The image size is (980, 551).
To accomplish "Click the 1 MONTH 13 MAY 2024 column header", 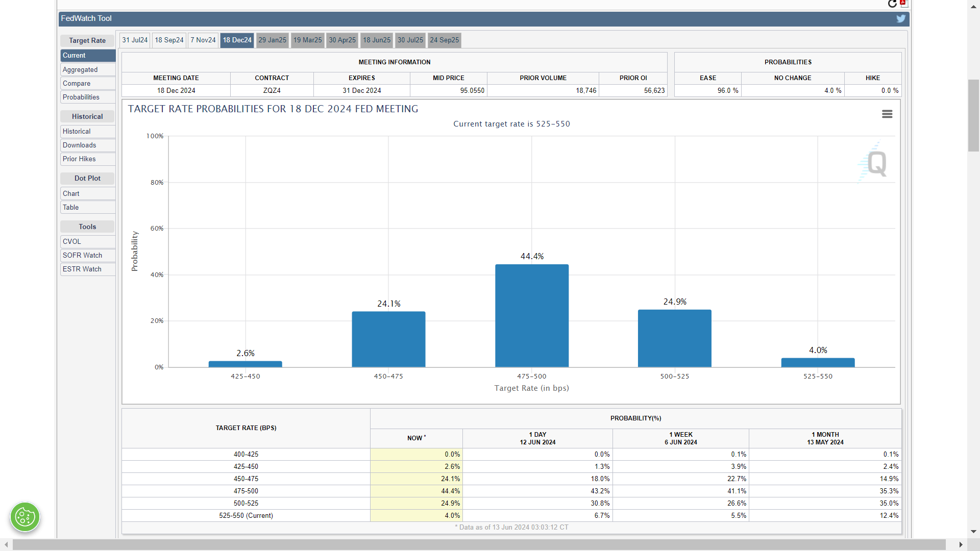I will (825, 439).
